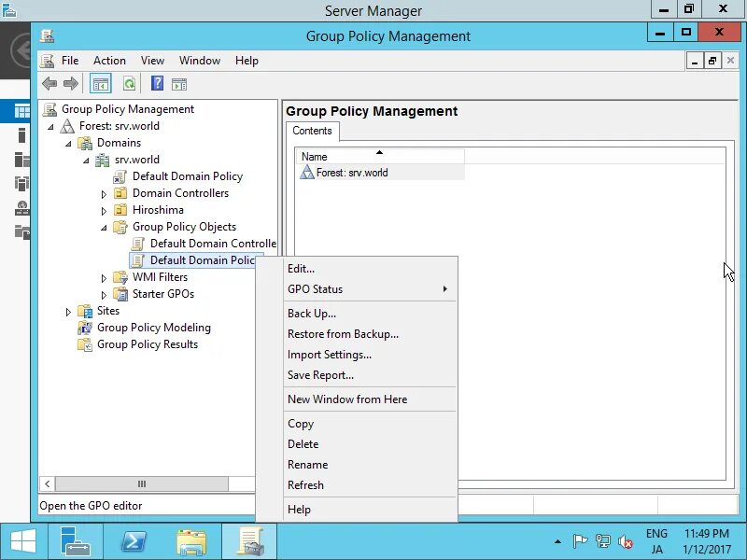Choose Save Report... from the context menu
This screenshot has width=747, height=560.
pos(370,375)
